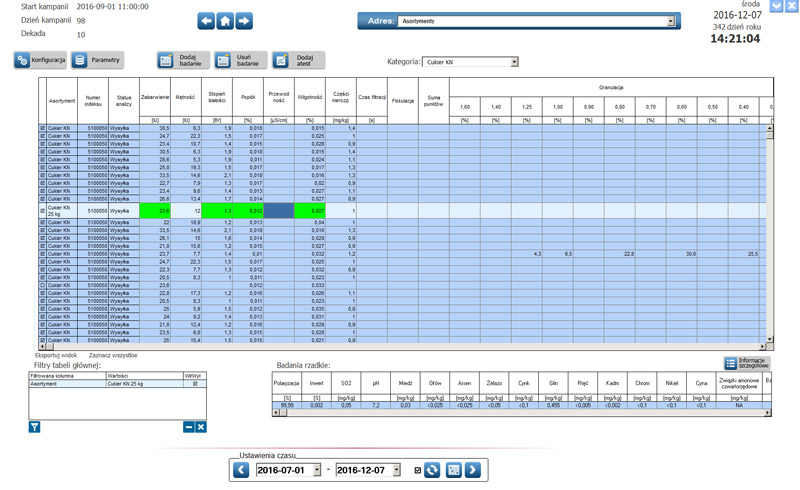Click the Numer indeksu column header
The width and height of the screenshot is (800, 490).
(93, 101)
